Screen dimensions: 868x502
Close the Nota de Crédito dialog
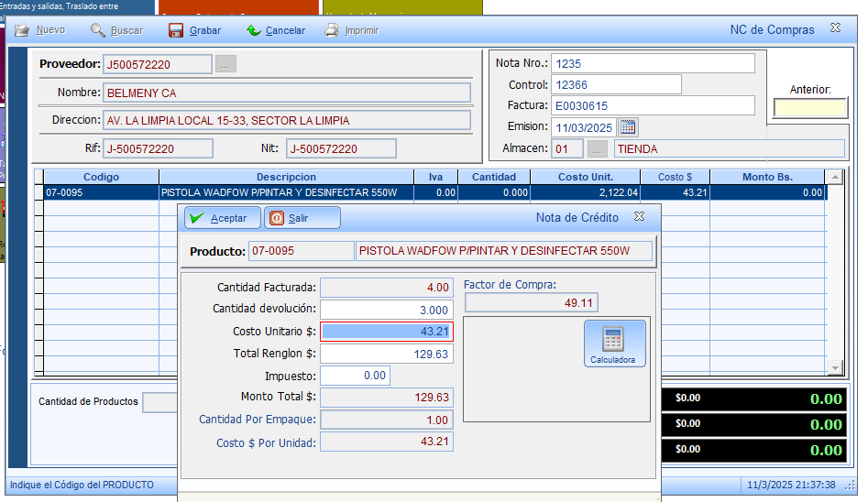(640, 216)
